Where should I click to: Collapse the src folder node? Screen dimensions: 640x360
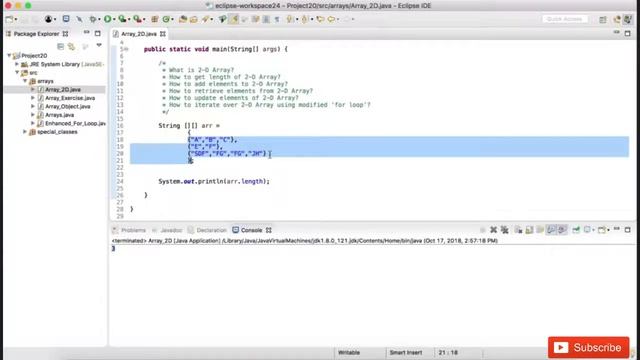(17, 73)
